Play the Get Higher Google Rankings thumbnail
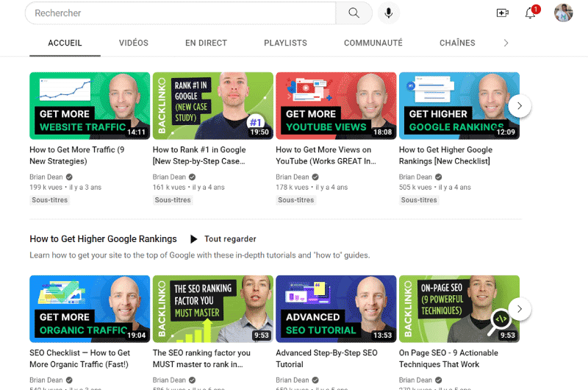This screenshot has width=588, height=390. (x=459, y=106)
